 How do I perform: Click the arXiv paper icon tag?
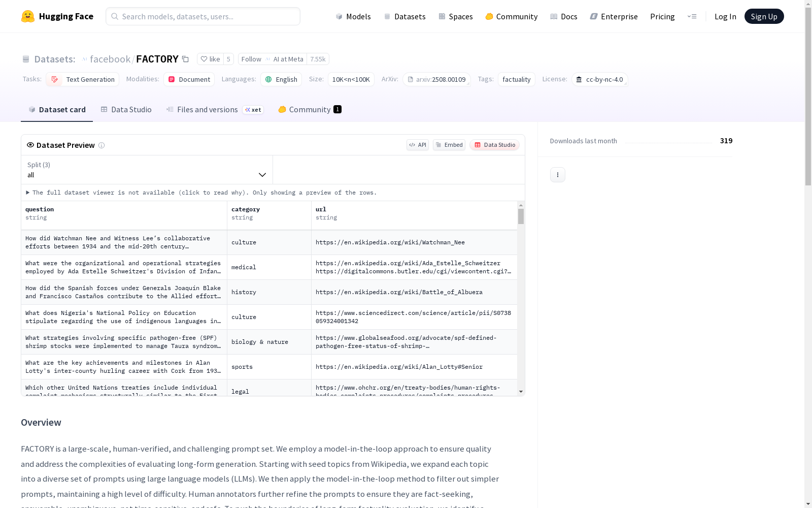tap(411, 79)
